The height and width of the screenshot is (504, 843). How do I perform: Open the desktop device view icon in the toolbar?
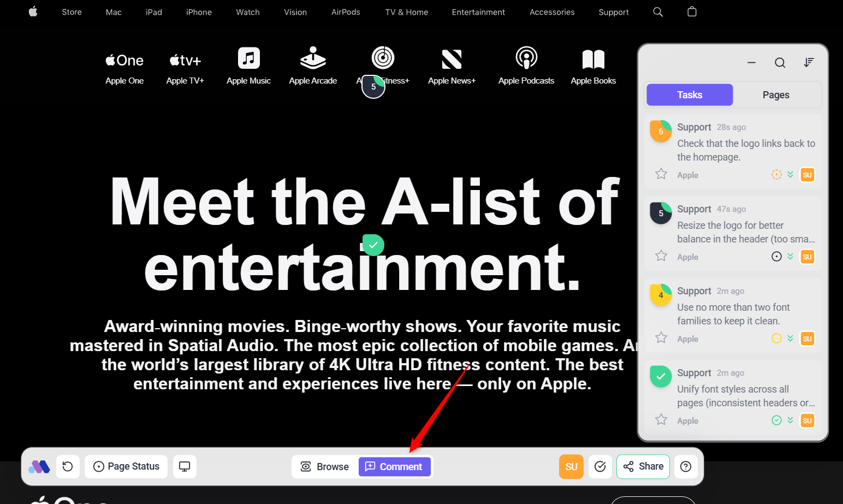(x=185, y=467)
